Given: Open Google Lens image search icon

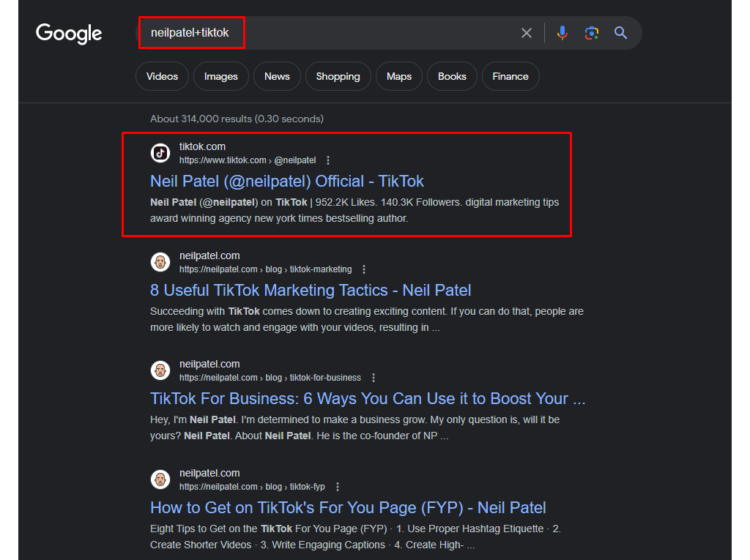Looking at the screenshot, I should click(x=592, y=33).
